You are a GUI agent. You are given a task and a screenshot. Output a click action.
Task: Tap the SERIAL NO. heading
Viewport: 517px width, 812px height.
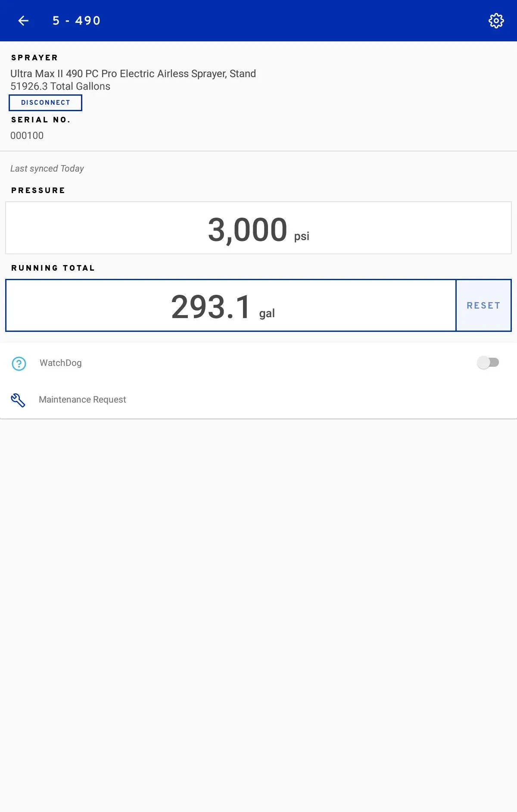pos(41,120)
